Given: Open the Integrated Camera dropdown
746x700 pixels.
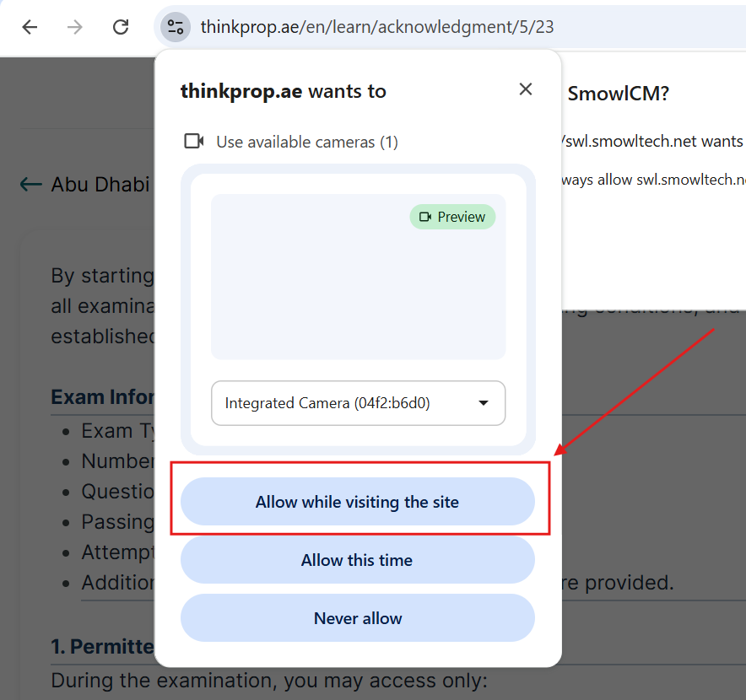Looking at the screenshot, I should coord(359,403).
